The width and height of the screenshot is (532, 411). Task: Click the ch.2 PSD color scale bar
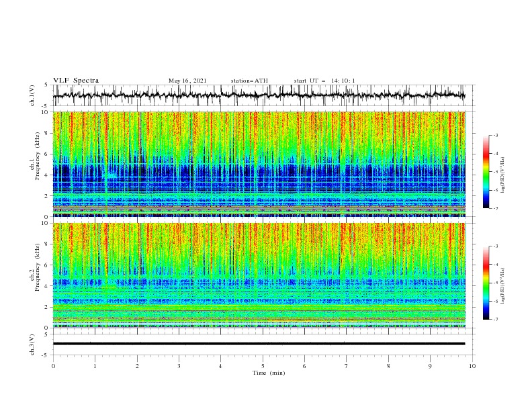click(486, 283)
